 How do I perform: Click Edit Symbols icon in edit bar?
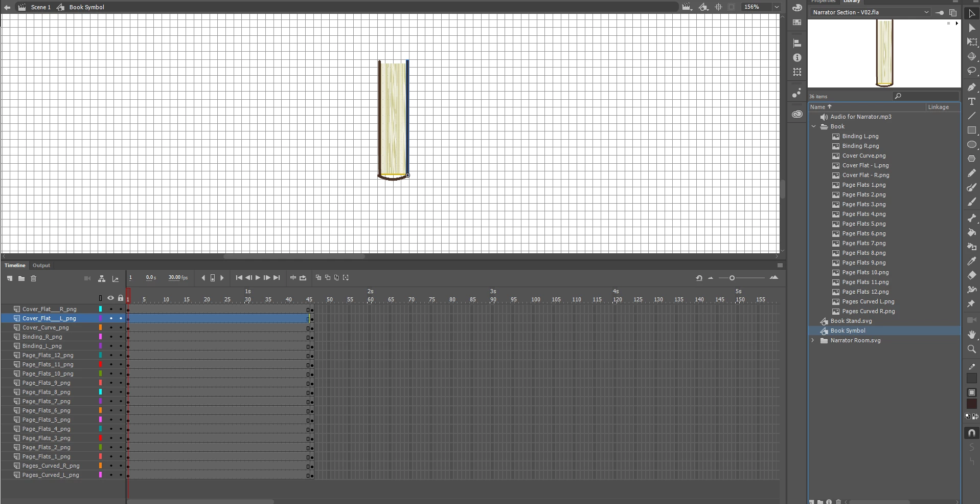coord(704,7)
